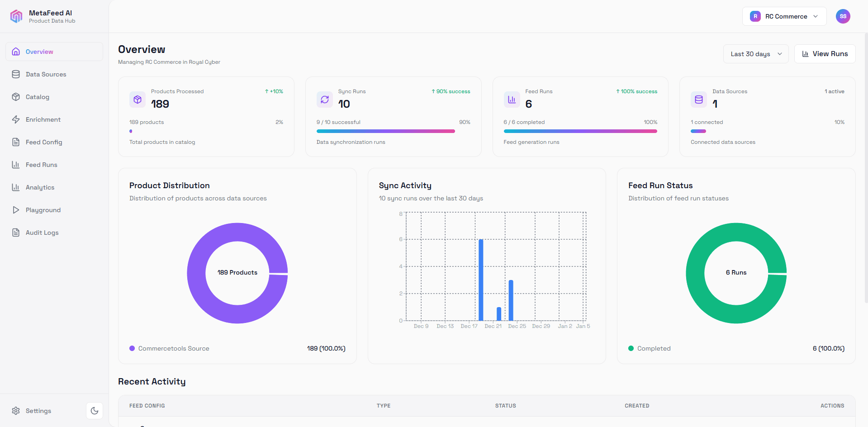Click the Sync Runs refresh icon card
Image resolution: width=868 pixels, height=427 pixels.
324,100
